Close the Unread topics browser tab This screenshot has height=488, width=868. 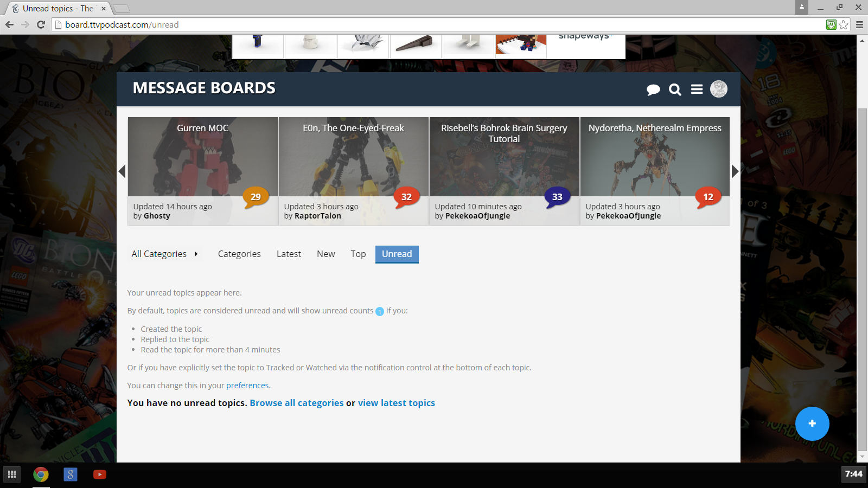(x=104, y=9)
